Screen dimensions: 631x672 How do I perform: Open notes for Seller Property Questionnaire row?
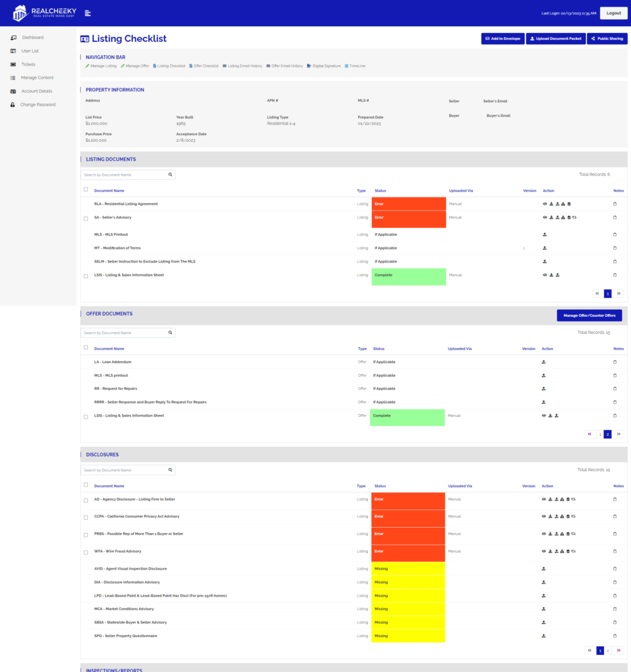615,636
